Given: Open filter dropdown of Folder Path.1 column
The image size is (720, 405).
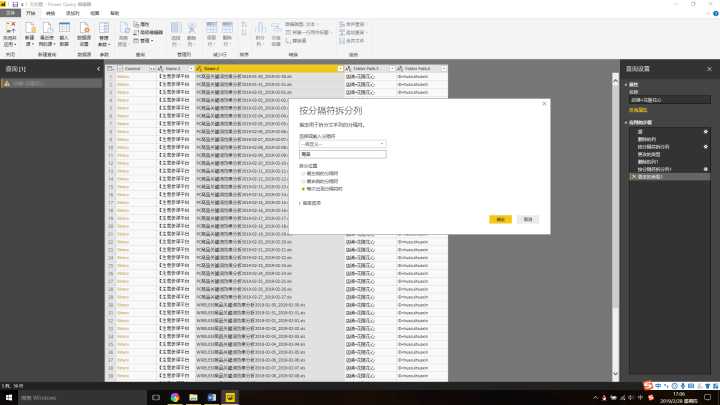Looking at the screenshot, I should tap(392, 68).
